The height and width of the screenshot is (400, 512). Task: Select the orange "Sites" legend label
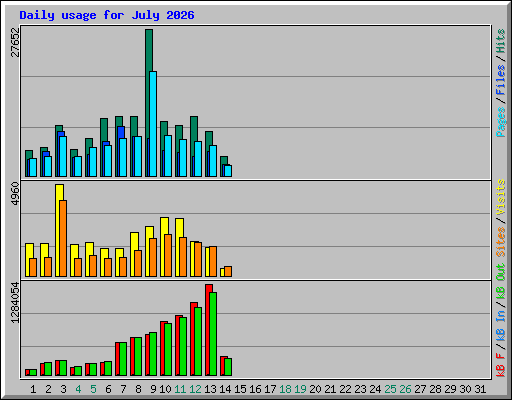click(501, 242)
